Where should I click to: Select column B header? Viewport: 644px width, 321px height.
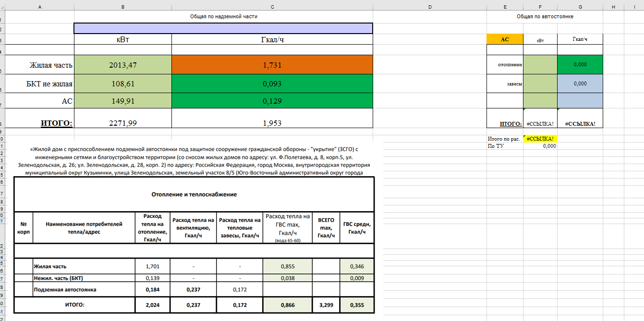click(123, 6)
